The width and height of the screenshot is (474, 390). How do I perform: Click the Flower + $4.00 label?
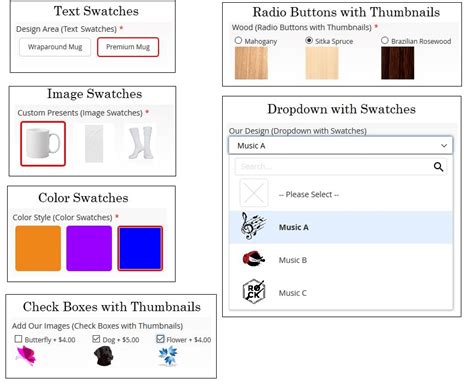coord(189,340)
